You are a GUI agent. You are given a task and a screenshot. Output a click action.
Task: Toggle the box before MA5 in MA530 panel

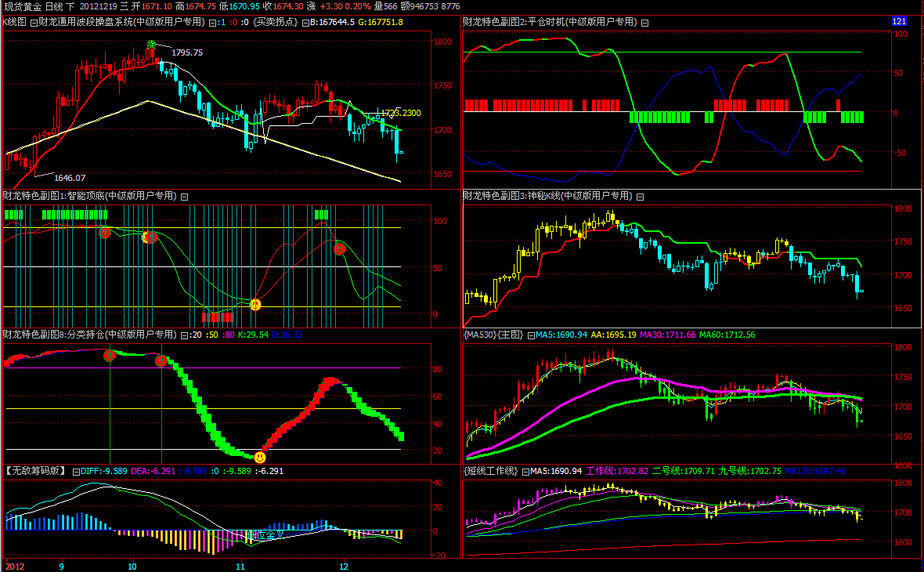pyautogui.click(x=531, y=335)
